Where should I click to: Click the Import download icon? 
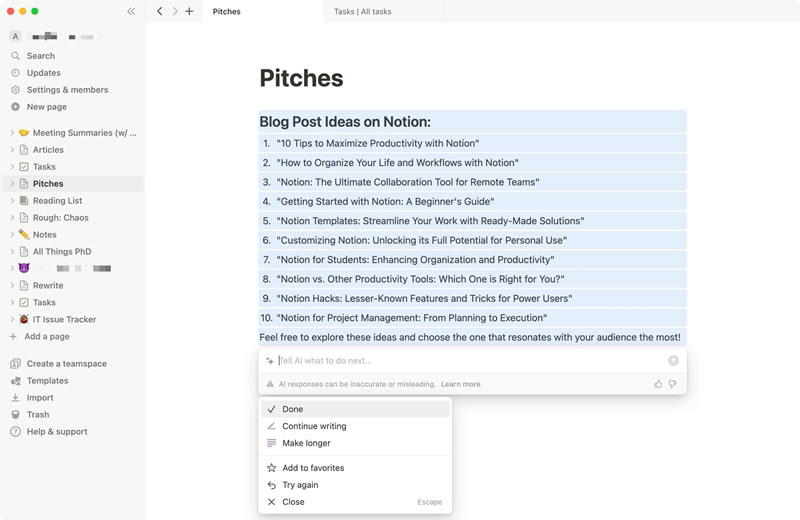pyautogui.click(x=15, y=398)
